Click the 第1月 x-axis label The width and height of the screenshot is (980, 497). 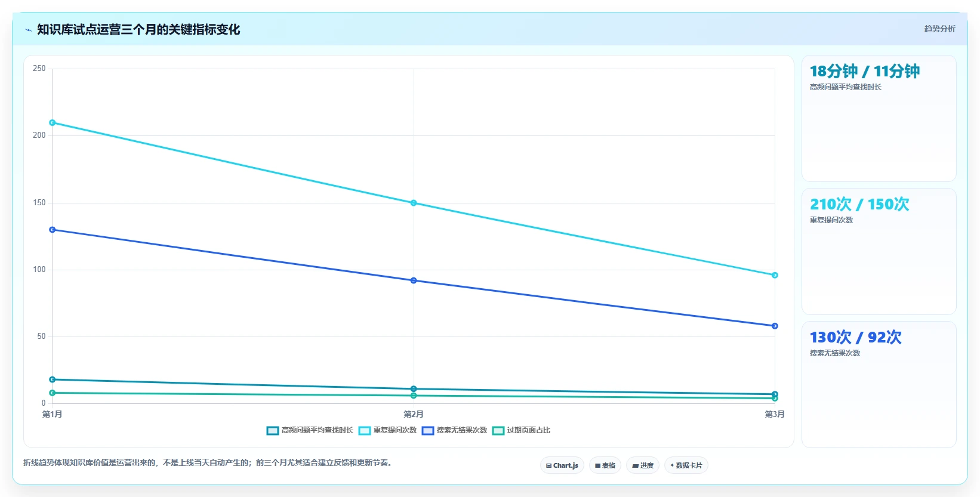(53, 414)
